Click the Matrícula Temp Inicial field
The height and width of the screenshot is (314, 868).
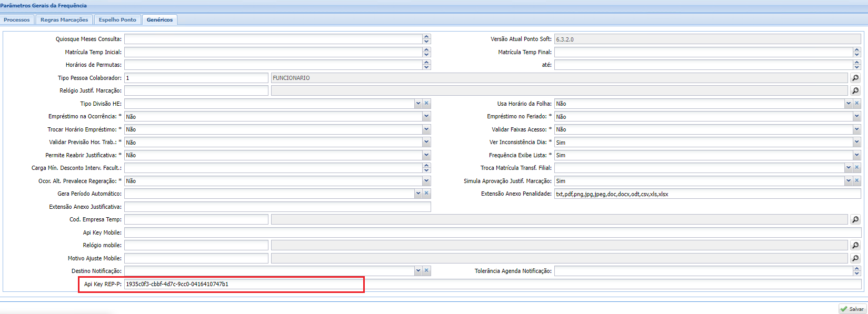(274, 52)
